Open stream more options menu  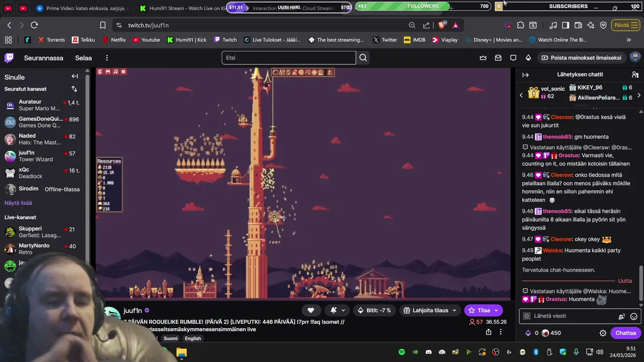[500, 332]
